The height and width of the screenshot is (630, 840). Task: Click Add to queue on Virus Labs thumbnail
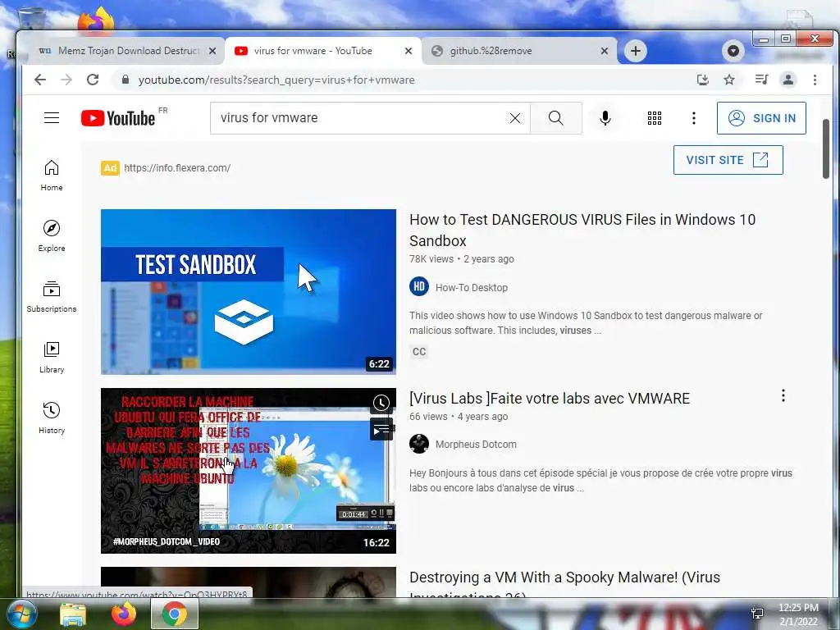381,429
